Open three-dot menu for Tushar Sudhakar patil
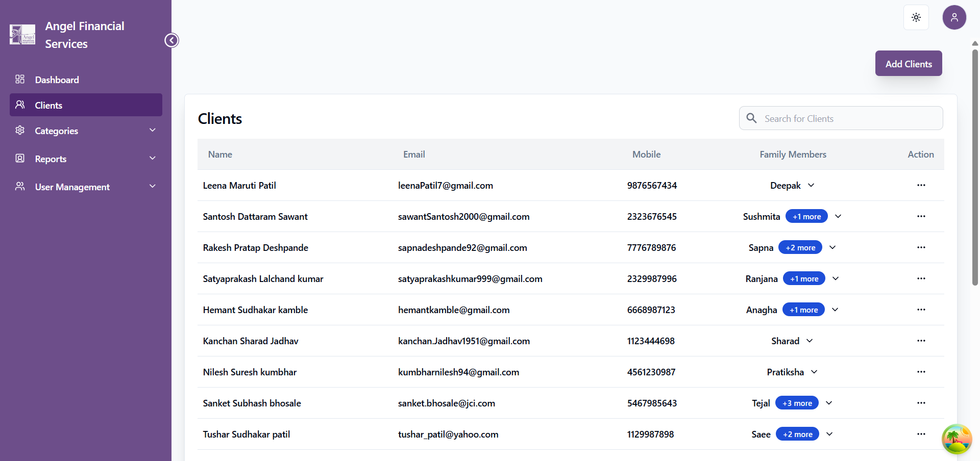The width and height of the screenshot is (980, 461). coord(921,434)
